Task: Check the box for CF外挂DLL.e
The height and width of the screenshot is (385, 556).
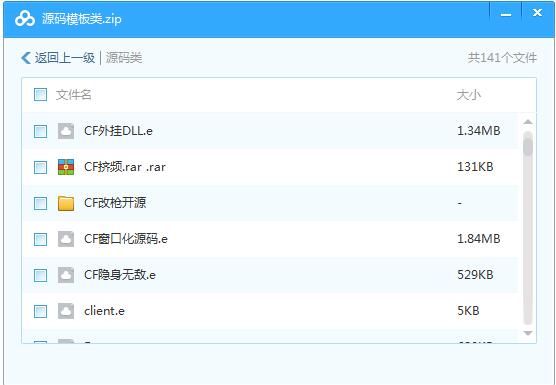Action: pyautogui.click(x=40, y=131)
